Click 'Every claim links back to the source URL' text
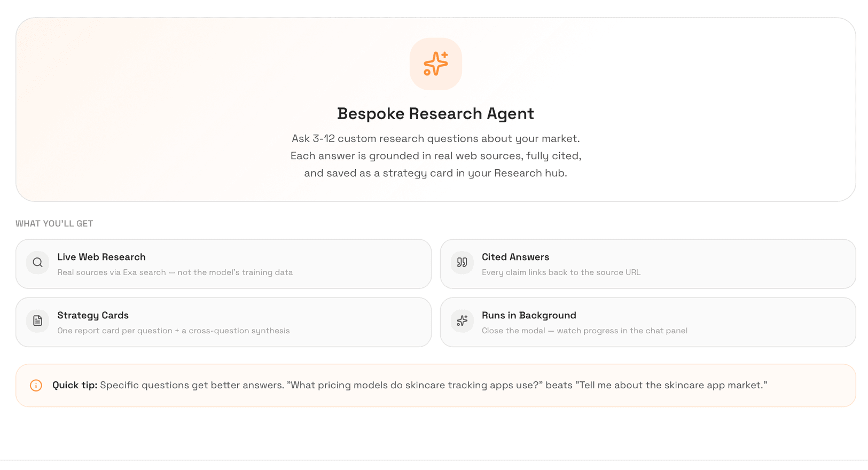The width and height of the screenshot is (868, 470). (561, 272)
